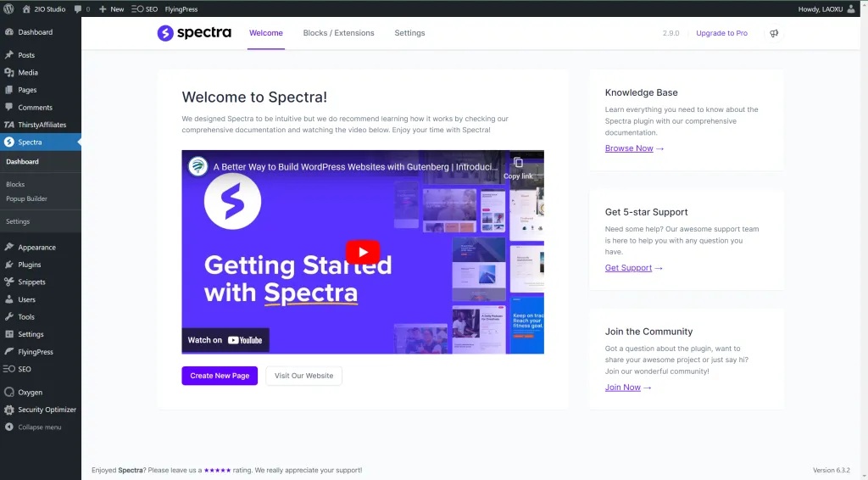Viewport: 868px width, 480px height.
Task: Open the Browse Now knowledge base link
Action: point(634,148)
